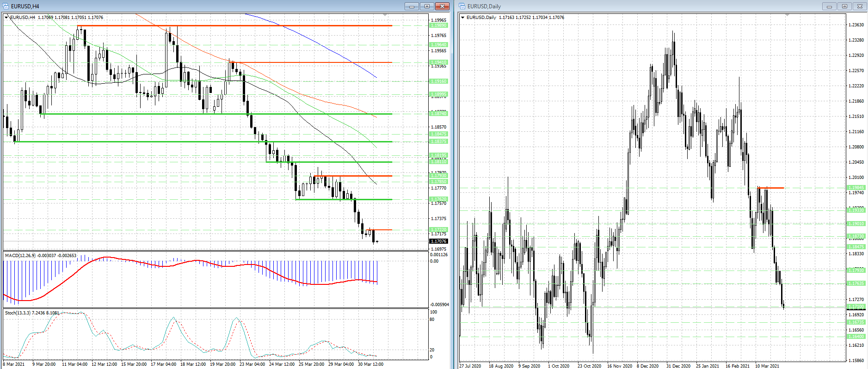The image size is (868, 369).
Task: Minimize the EURUSD,Daily chart window
Action: click(829, 6)
